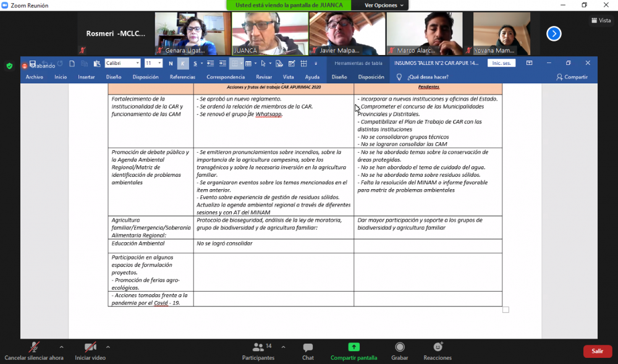The height and width of the screenshot is (364, 618).
Task: Click the ¿Qué desea hacer? search box
Action: point(428,77)
